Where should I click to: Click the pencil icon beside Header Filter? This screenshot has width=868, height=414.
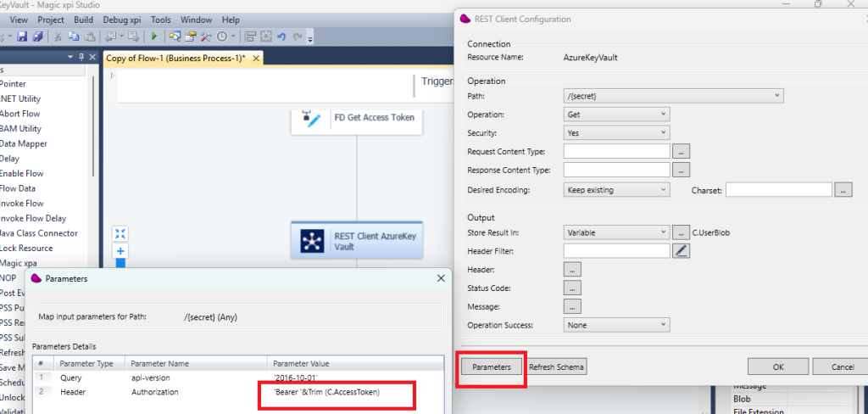point(682,250)
